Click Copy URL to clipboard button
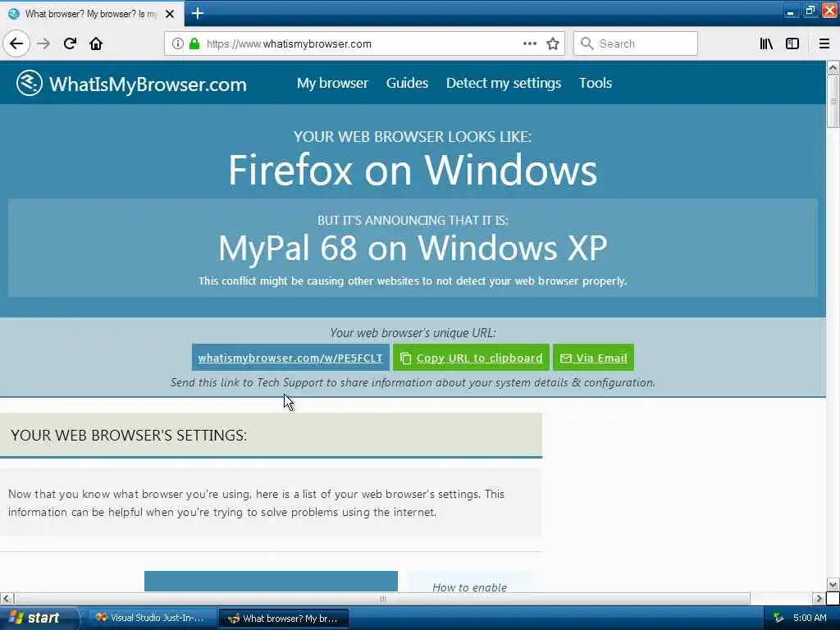This screenshot has width=840, height=630. pyautogui.click(x=471, y=358)
